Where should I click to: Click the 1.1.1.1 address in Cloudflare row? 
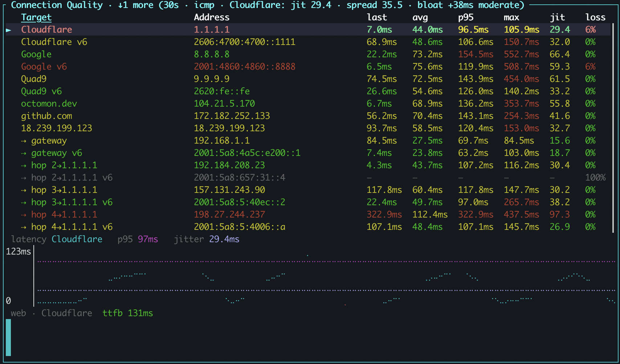click(212, 29)
